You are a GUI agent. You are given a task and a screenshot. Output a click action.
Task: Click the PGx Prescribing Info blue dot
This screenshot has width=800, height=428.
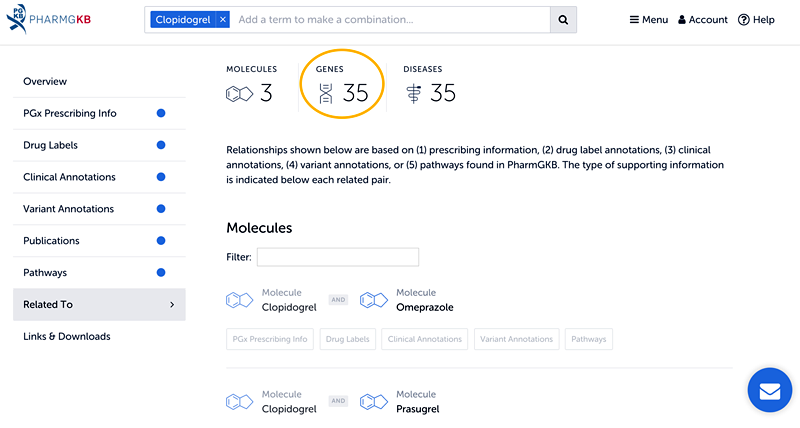point(161,113)
